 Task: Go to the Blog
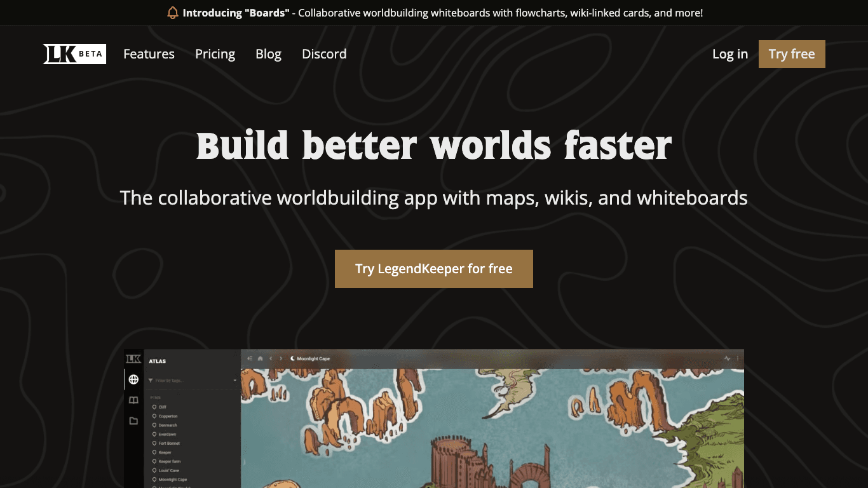pyautogui.click(x=268, y=54)
